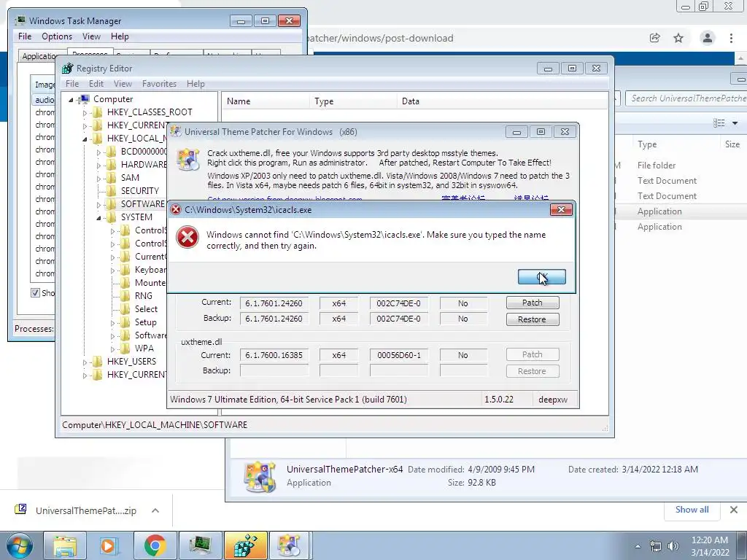The width and height of the screenshot is (747, 560).
Task: Open Task Manager Options menu
Action: (57, 36)
